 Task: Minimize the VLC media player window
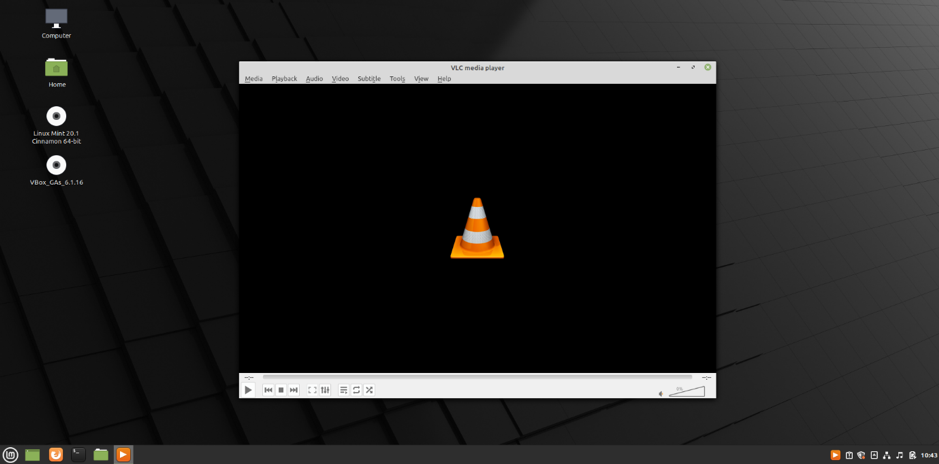point(678,68)
